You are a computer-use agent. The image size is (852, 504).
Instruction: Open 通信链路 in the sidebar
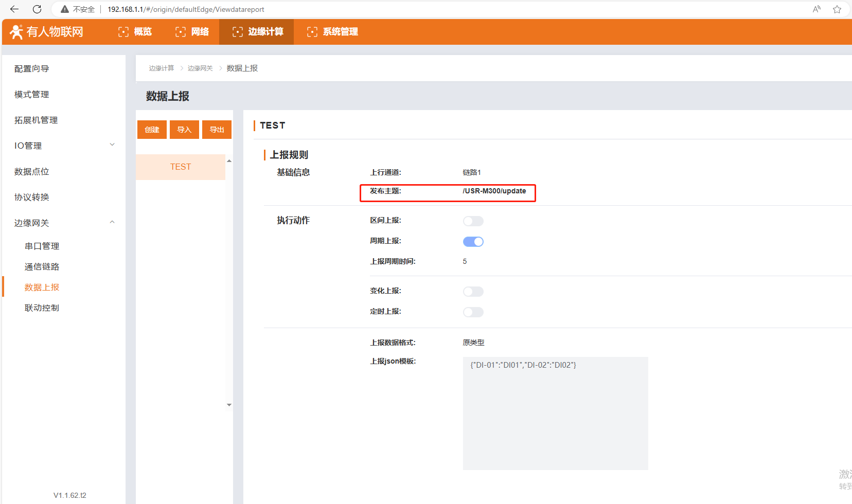click(42, 266)
